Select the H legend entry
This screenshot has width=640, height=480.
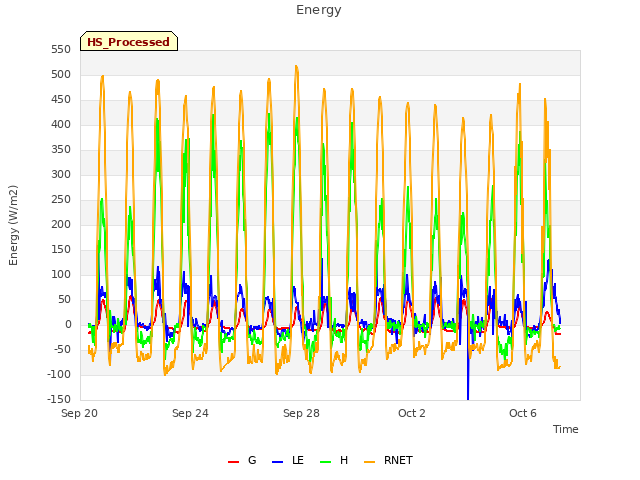pyautogui.click(x=334, y=460)
